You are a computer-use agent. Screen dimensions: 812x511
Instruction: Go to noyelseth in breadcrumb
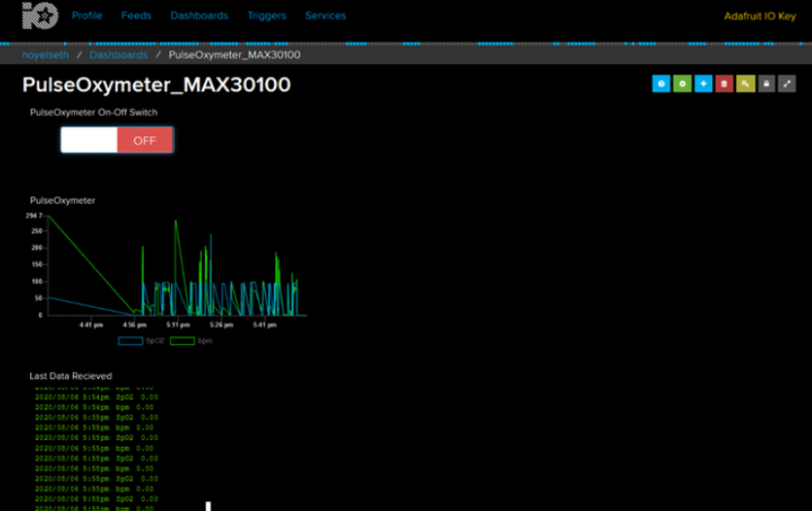tap(46, 55)
